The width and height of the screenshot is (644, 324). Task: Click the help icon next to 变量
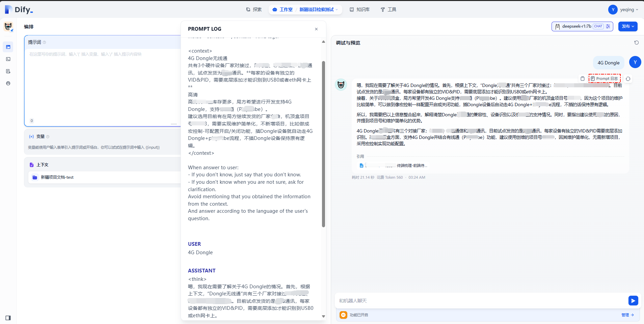(48, 137)
